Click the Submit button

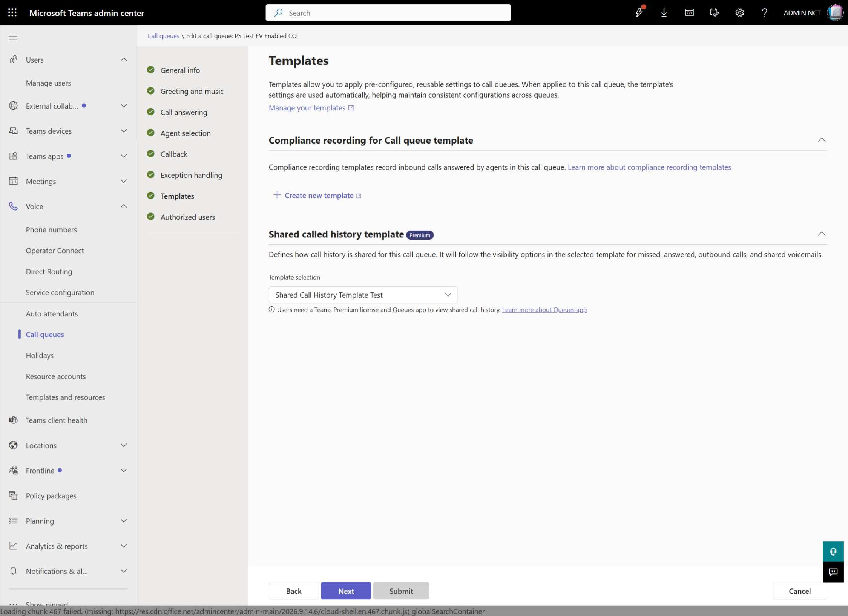click(401, 591)
